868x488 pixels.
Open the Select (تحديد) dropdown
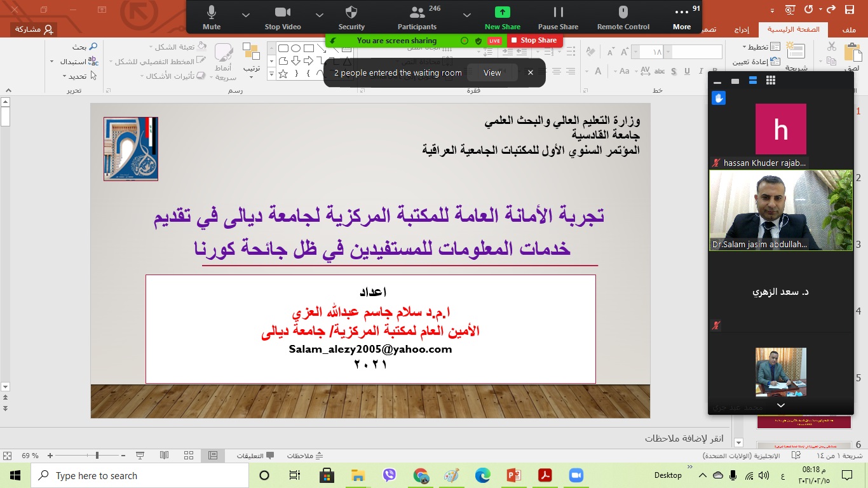click(79, 76)
